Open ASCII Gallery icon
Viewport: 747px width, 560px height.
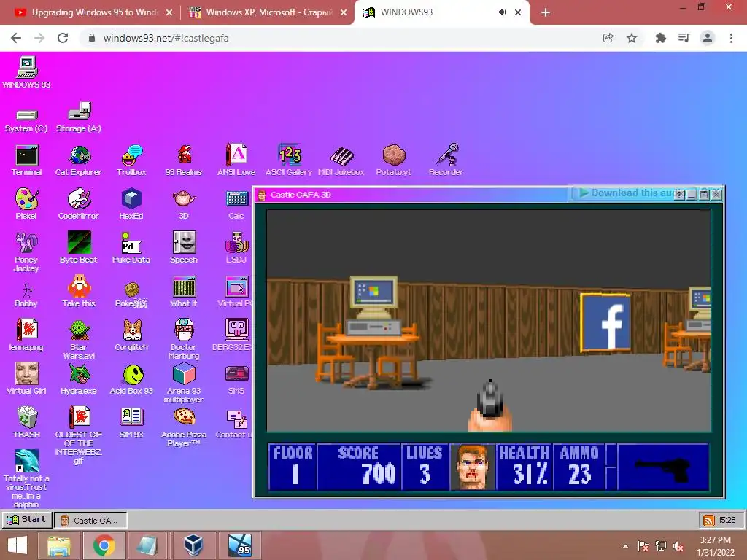289,160
